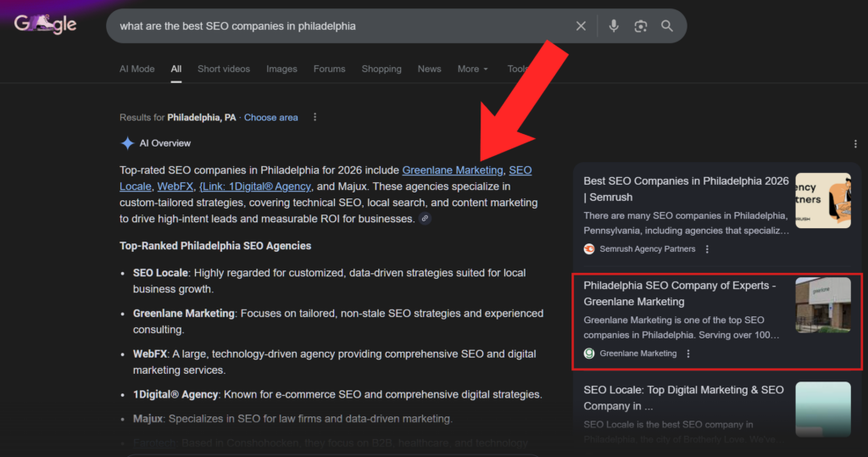The height and width of the screenshot is (457, 868).
Task: Open AI Overview options three-dot menu
Action: (855, 143)
